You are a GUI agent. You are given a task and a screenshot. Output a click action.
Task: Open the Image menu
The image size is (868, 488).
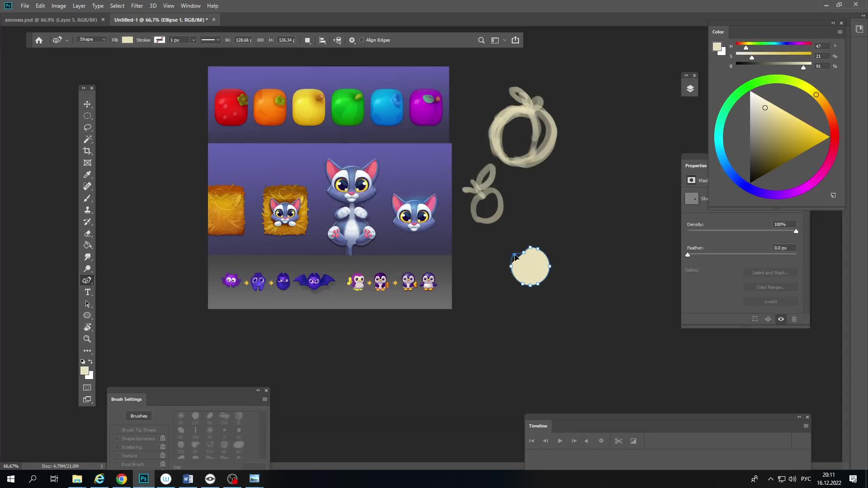tap(59, 6)
